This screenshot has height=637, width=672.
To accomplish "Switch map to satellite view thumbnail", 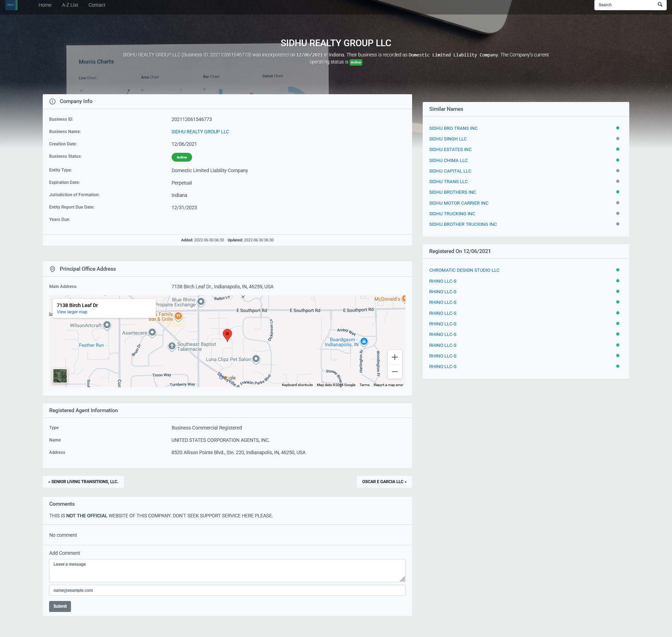I will [x=60, y=376].
